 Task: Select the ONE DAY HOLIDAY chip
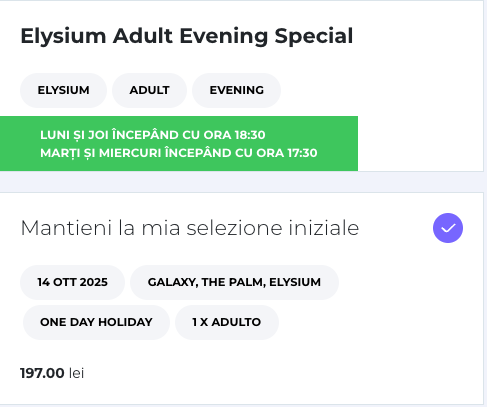[x=96, y=322]
